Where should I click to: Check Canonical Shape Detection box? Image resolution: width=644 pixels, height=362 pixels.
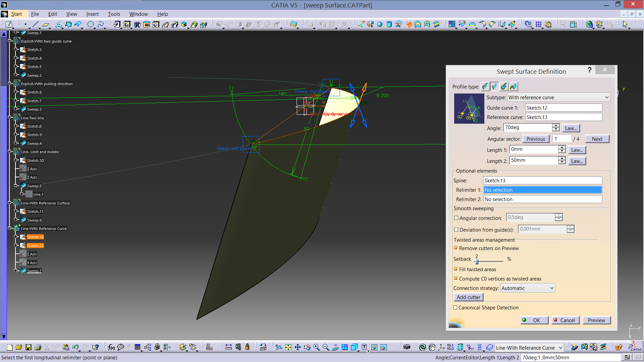[x=455, y=307]
